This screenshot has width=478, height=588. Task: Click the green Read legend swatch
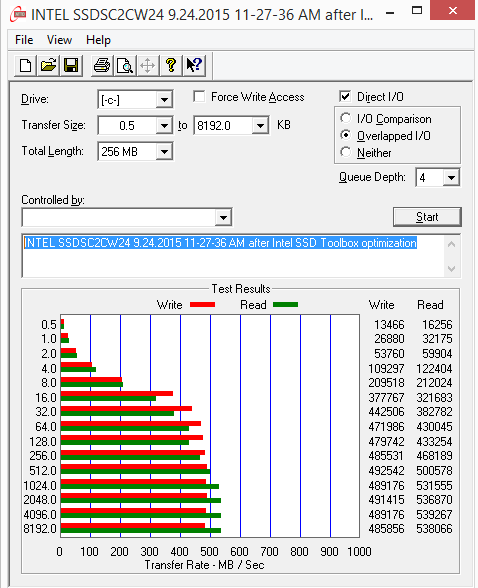click(x=285, y=304)
